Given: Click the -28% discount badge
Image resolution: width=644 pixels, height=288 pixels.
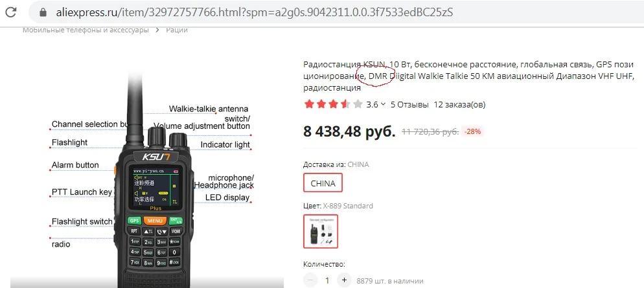Looking at the screenshot, I should pyautogui.click(x=473, y=131).
